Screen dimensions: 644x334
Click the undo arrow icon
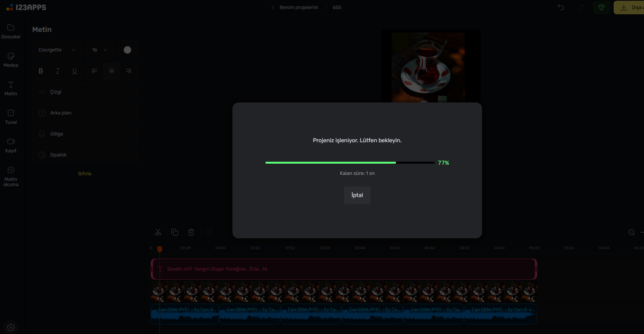pos(561,8)
